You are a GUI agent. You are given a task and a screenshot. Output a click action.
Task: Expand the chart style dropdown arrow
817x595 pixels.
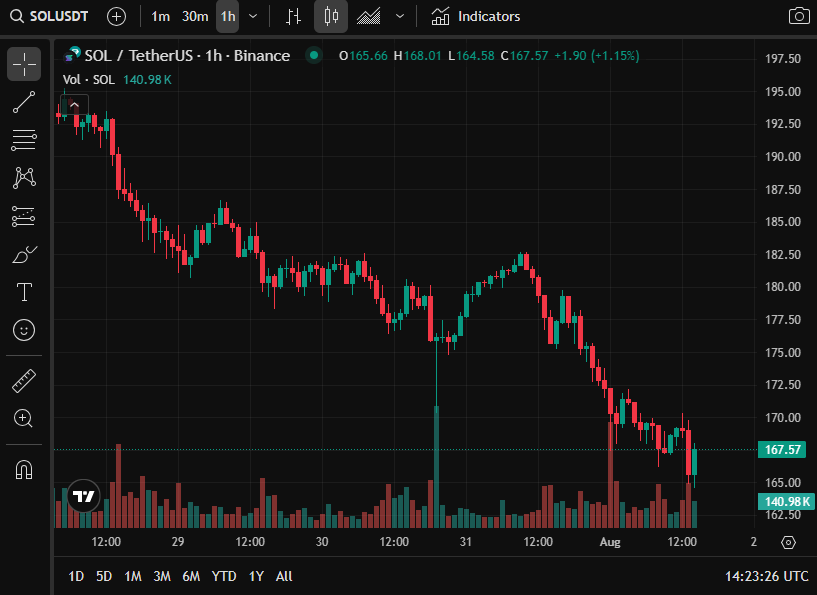click(x=400, y=17)
